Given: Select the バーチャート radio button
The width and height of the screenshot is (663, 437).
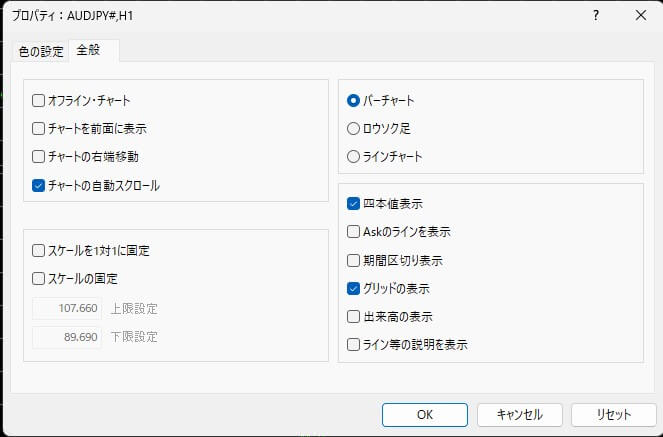Looking at the screenshot, I should pos(353,100).
